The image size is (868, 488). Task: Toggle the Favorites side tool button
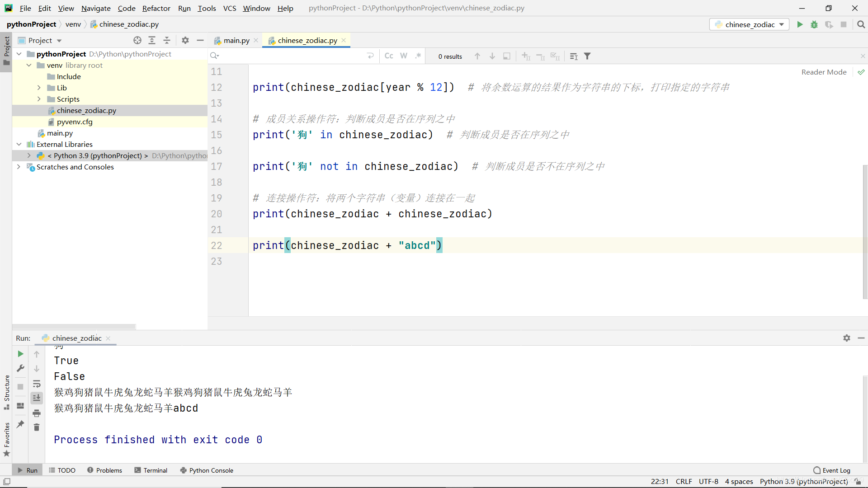[6, 440]
